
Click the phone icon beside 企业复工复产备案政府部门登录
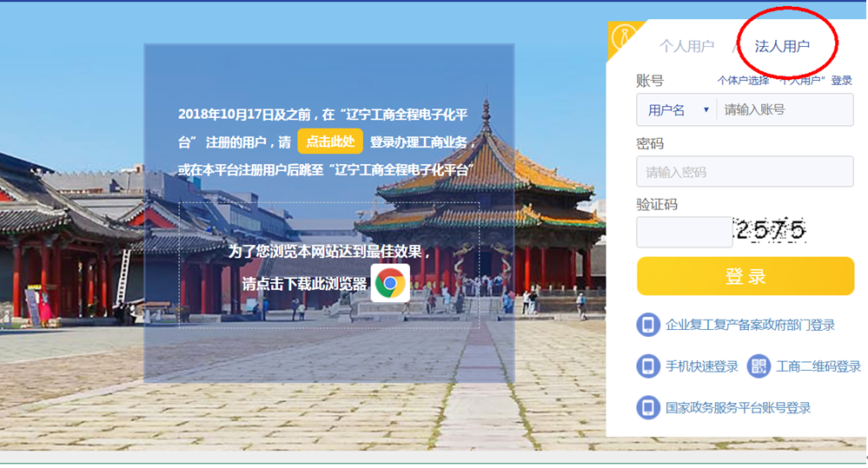point(647,325)
